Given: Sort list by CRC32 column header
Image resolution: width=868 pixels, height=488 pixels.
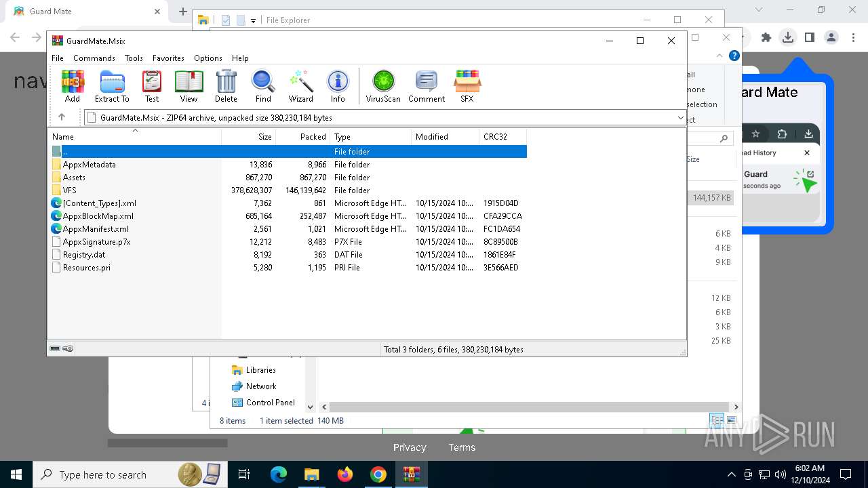Looking at the screenshot, I should (x=503, y=136).
